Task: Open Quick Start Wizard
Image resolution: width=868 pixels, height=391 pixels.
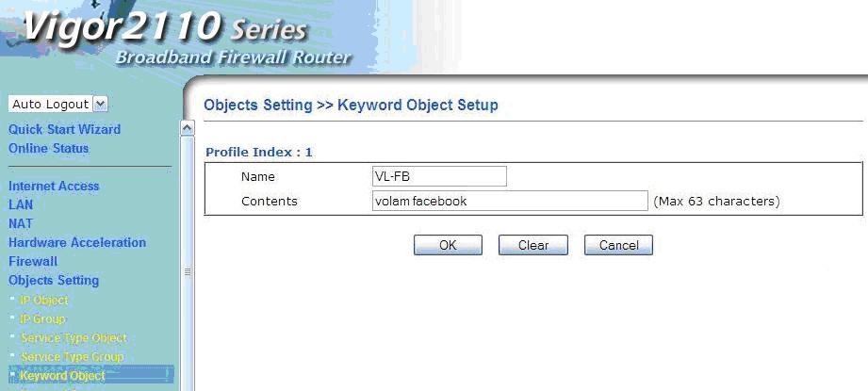Action: (x=64, y=129)
